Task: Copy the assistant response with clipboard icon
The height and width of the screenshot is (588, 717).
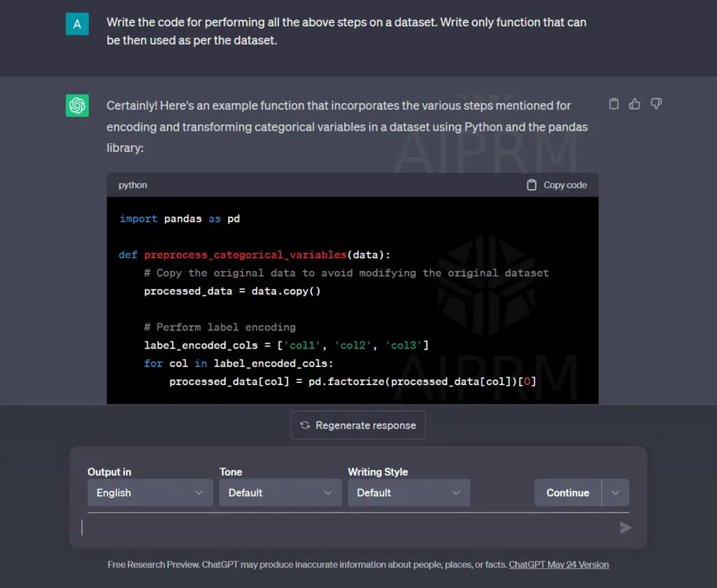Action: pos(614,104)
